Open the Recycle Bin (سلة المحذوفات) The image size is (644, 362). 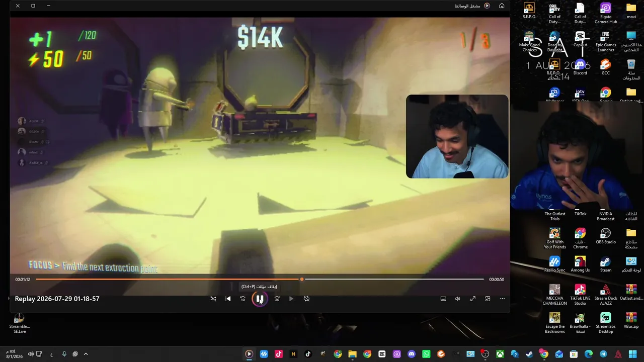click(631, 70)
